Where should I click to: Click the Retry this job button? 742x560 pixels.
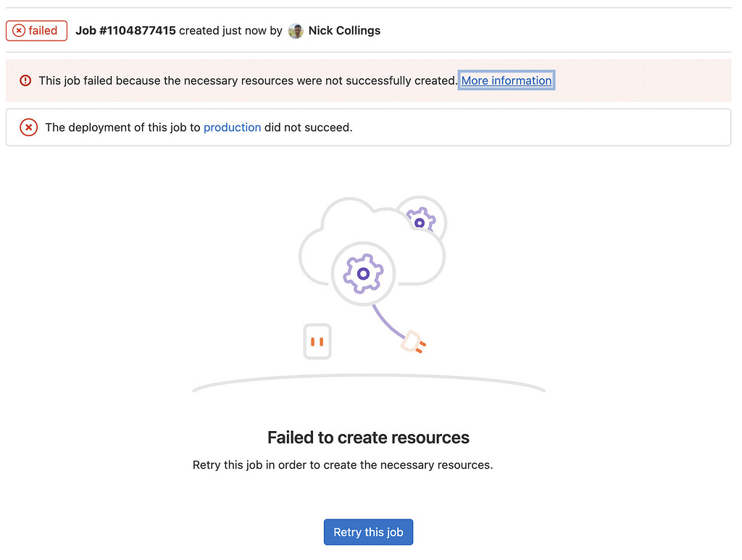pyautogui.click(x=368, y=532)
